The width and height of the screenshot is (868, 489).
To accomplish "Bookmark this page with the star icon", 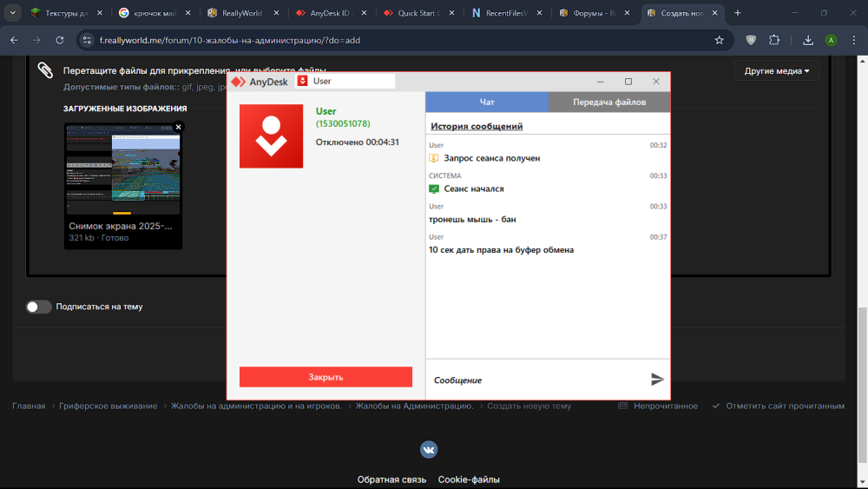I will tap(719, 41).
